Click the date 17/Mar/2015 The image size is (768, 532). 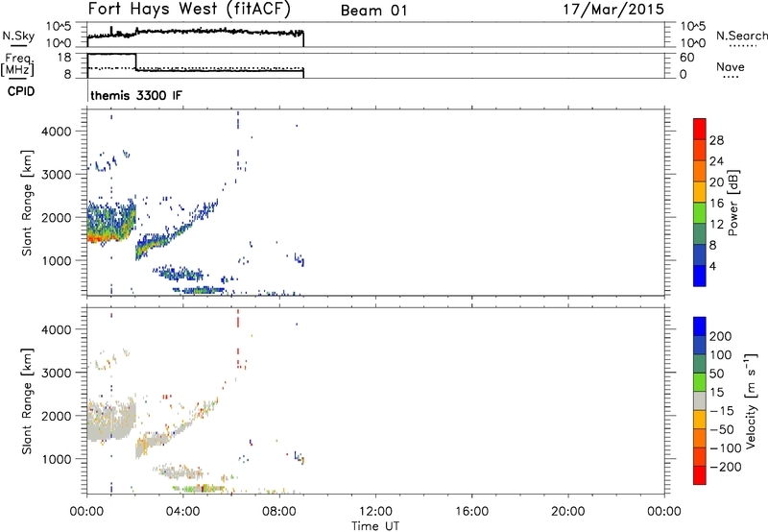click(613, 9)
